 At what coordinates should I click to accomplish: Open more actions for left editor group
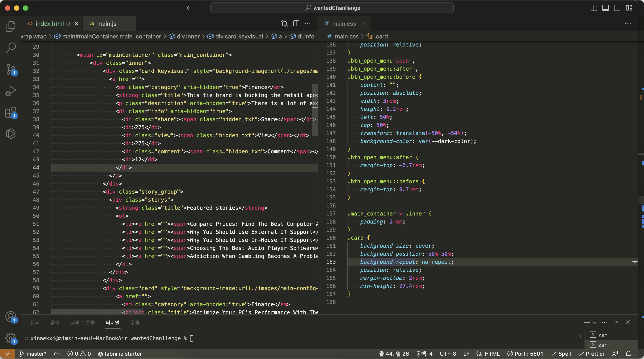[x=308, y=23]
